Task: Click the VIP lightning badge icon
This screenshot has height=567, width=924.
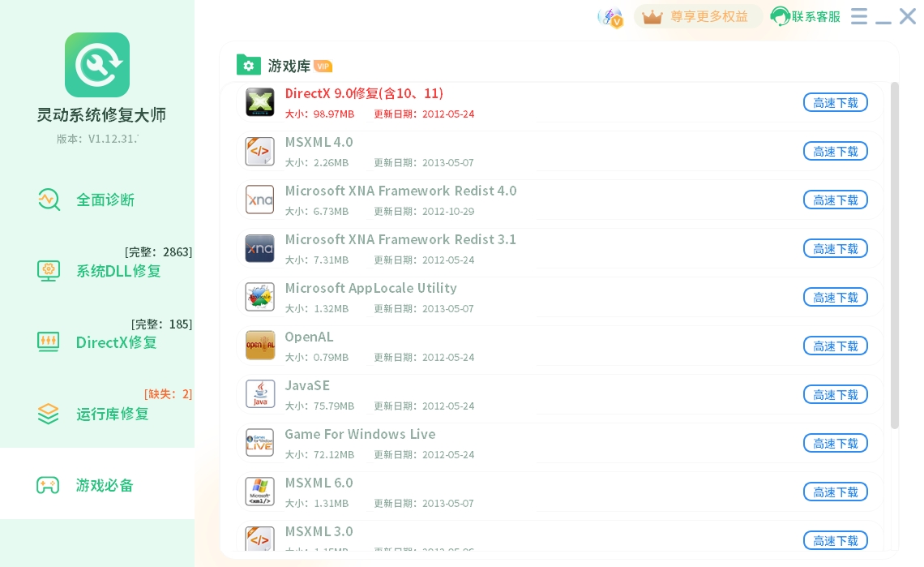Action: [610, 18]
